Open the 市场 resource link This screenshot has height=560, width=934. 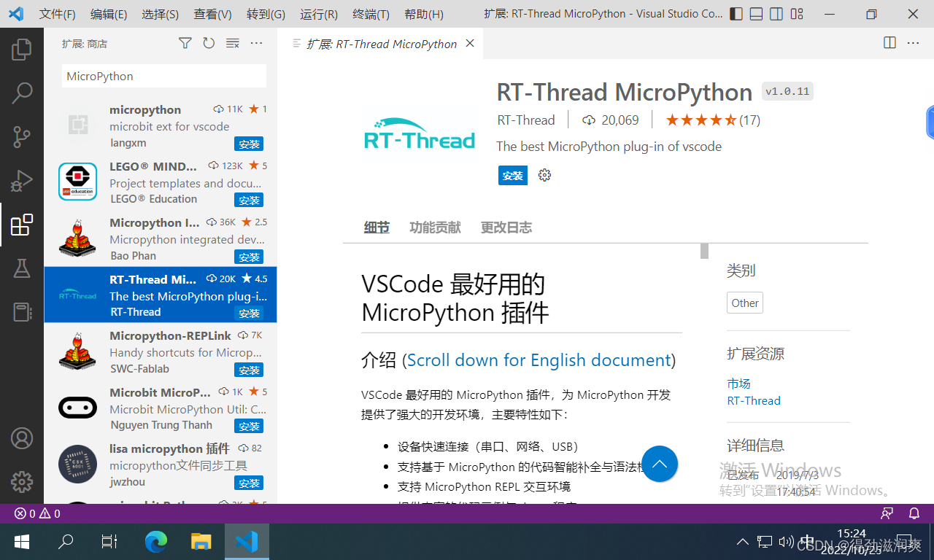click(x=738, y=384)
